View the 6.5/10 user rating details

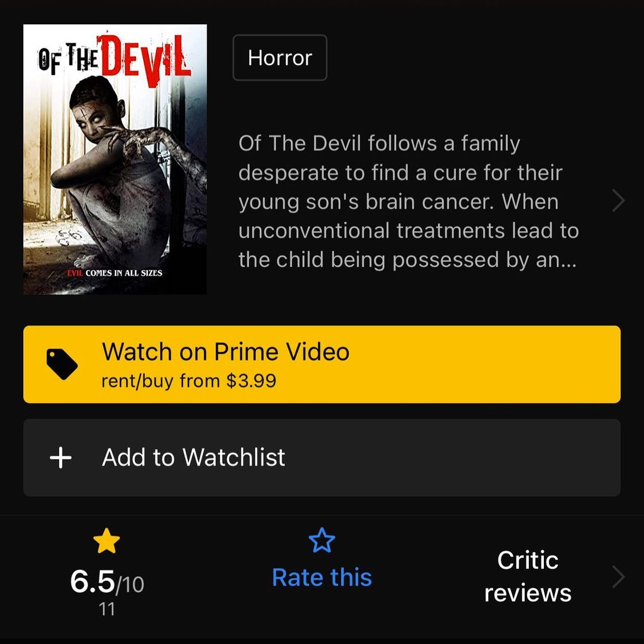point(107,581)
